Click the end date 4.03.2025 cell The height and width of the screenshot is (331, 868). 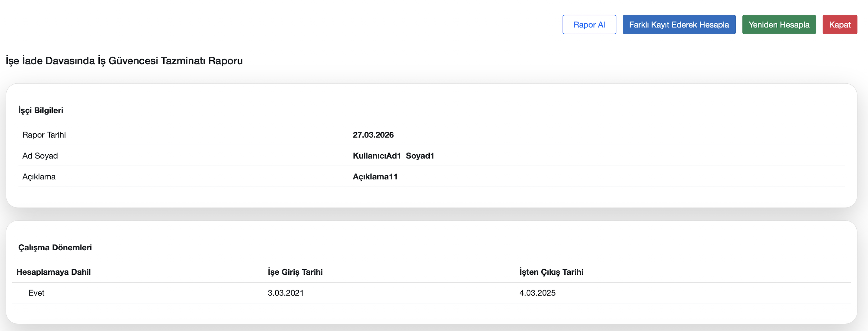[x=537, y=293]
